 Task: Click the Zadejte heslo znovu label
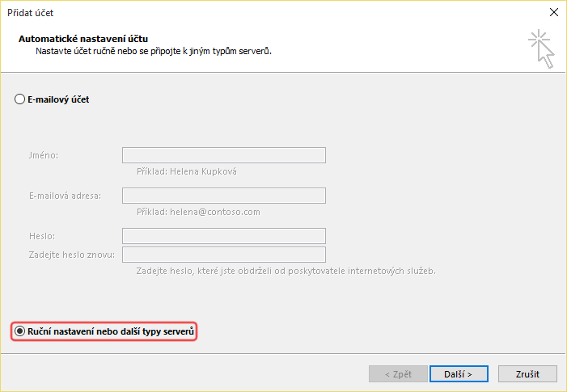(71, 255)
